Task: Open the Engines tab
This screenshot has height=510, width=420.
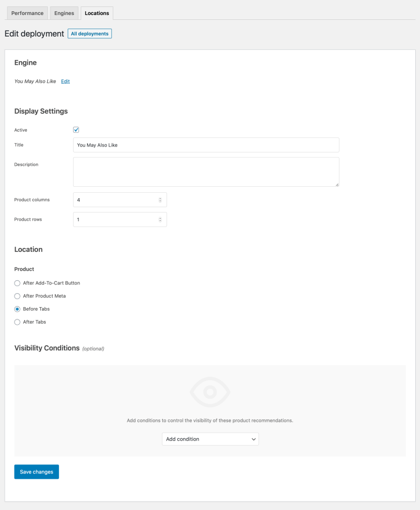Action: [x=64, y=13]
